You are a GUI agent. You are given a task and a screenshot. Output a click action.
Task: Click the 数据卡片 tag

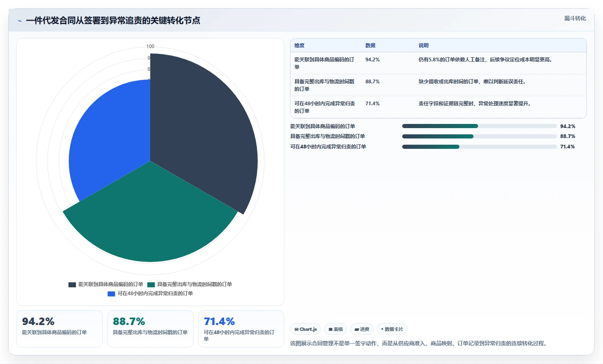pyautogui.click(x=392, y=329)
